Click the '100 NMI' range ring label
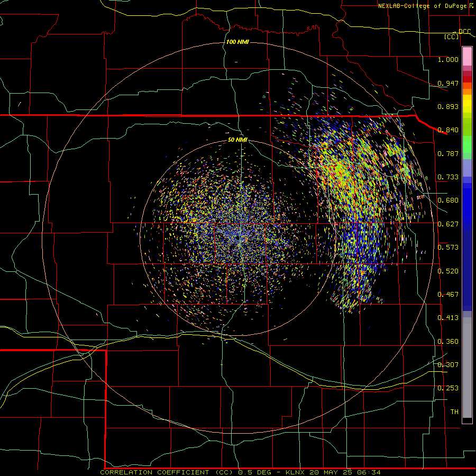 pyautogui.click(x=237, y=42)
